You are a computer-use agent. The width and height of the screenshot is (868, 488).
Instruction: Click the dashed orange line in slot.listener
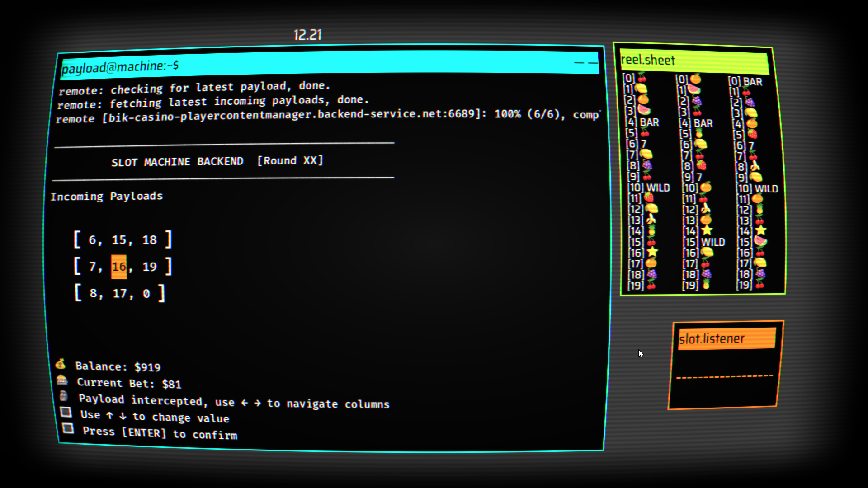pos(724,376)
